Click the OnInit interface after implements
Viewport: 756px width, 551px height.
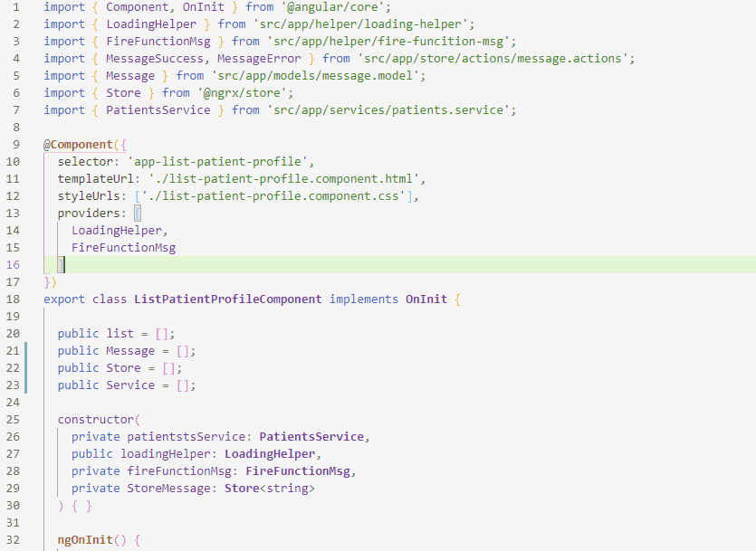(x=426, y=299)
